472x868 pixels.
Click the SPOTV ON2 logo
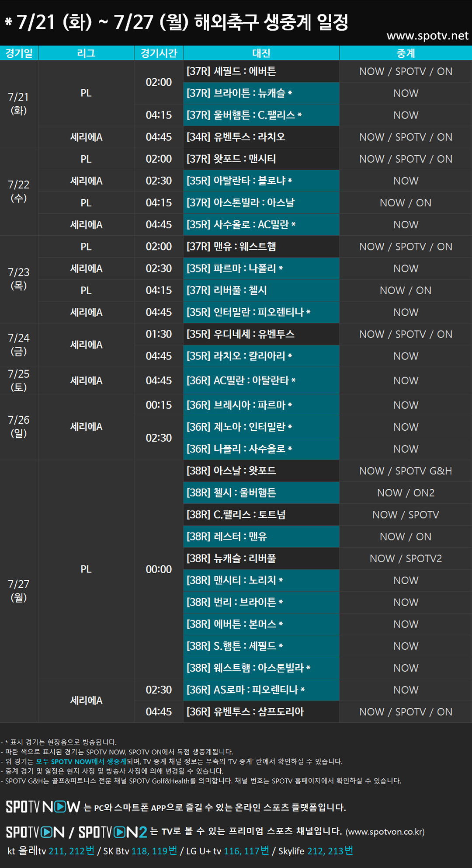[112, 832]
